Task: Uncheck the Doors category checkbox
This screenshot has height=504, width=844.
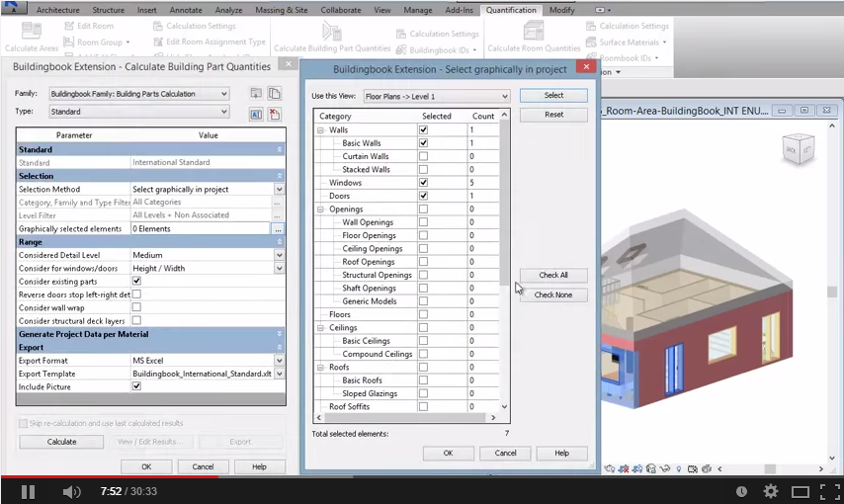Action: click(x=424, y=196)
